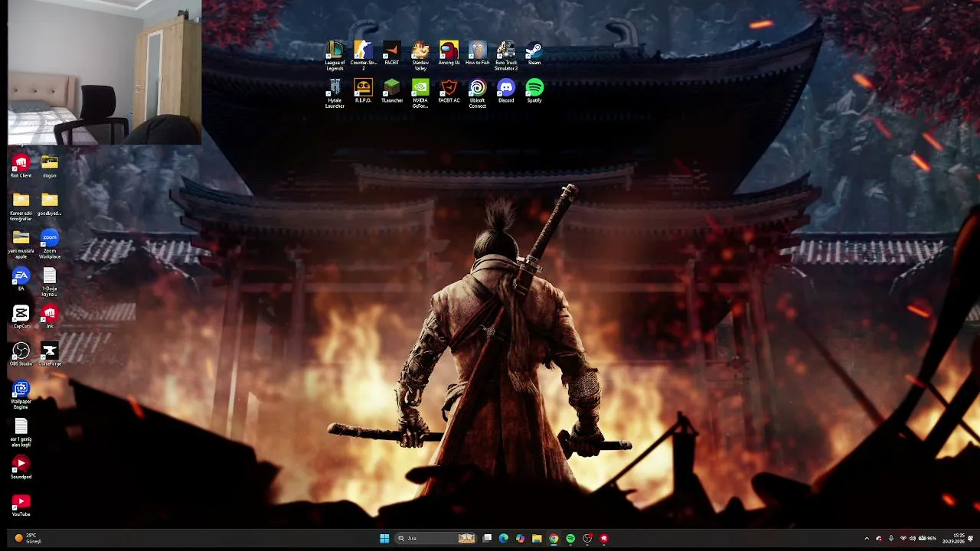
Task: Select the 'asr 1 geniş alan keşfi' text file
Action: [x=21, y=432]
